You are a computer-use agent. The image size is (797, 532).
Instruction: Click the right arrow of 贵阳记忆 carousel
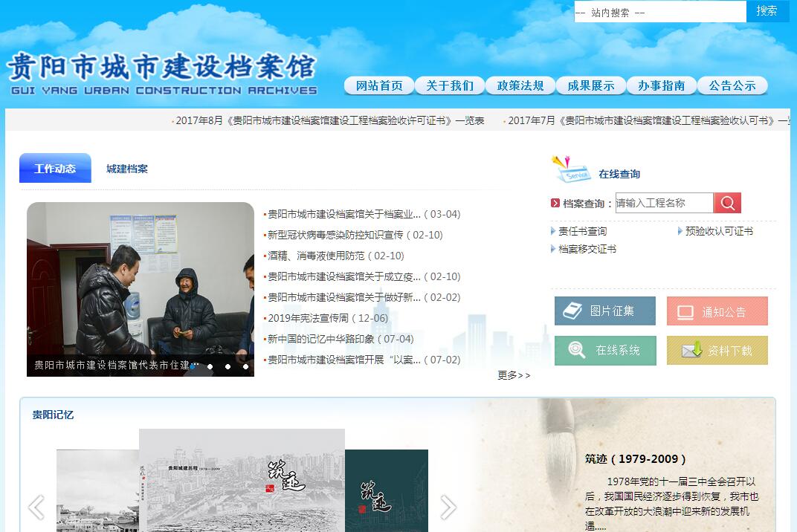tap(448, 507)
